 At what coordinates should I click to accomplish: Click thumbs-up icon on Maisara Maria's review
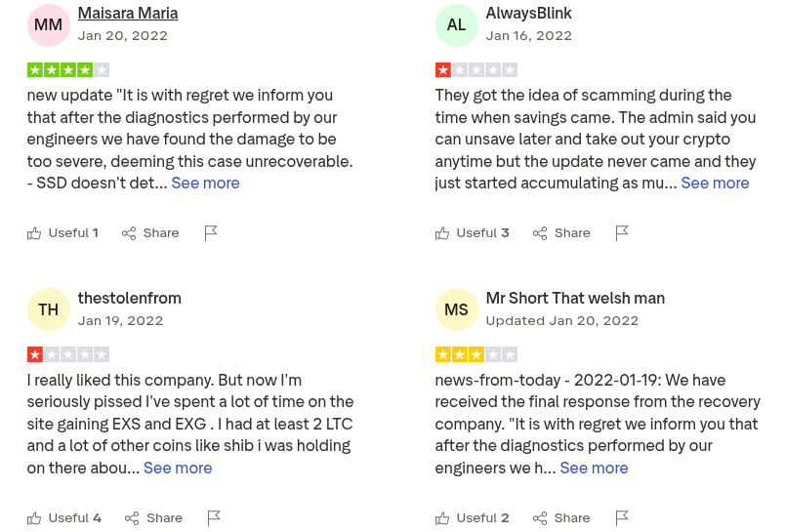[x=34, y=233]
